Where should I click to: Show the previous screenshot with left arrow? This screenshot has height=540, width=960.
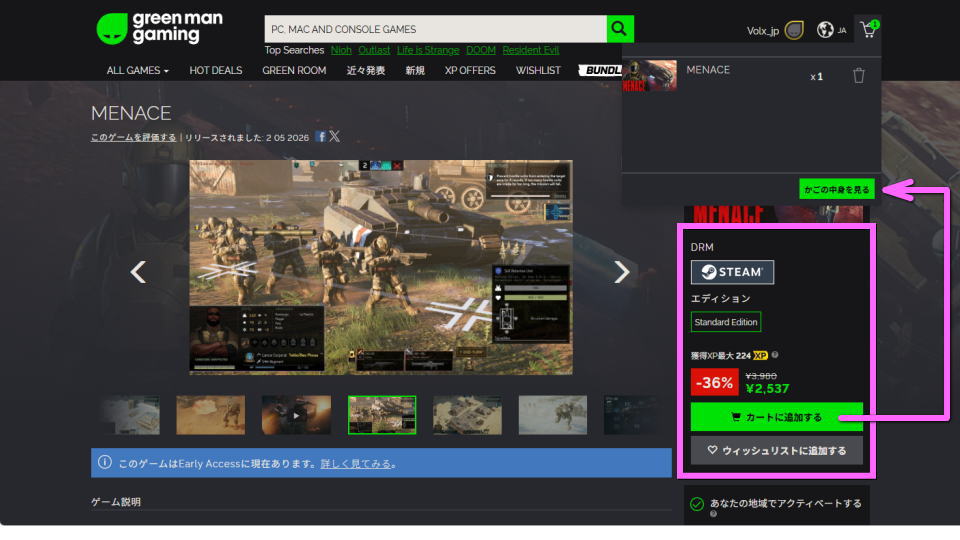click(x=139, y=271)
